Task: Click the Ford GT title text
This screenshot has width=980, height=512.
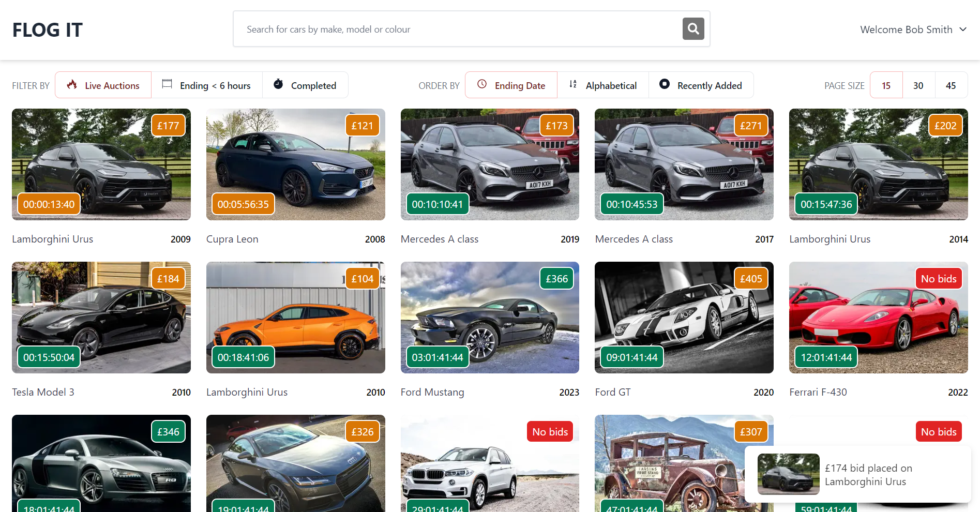Action: pyautogui.click(x=613, y=392)
